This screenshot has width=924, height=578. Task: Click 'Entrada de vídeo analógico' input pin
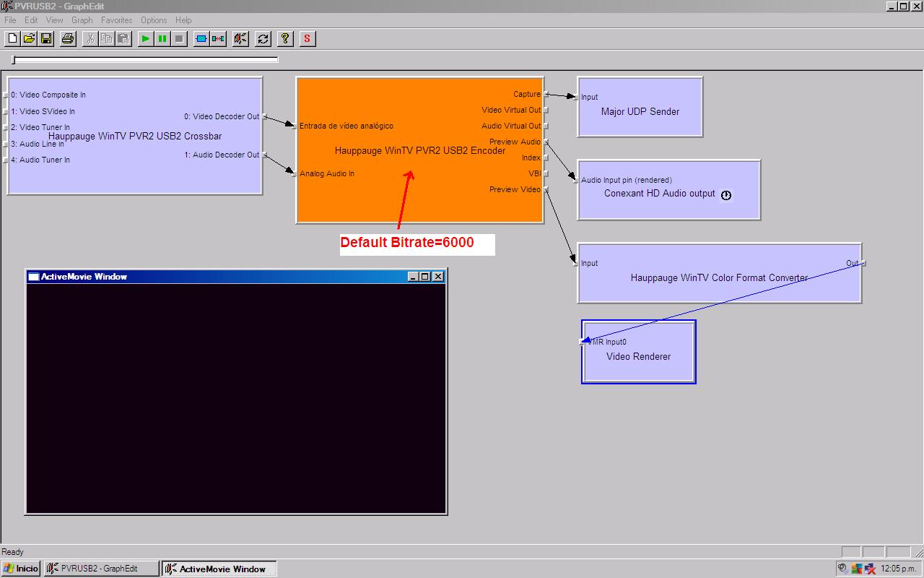coord(294,126)
